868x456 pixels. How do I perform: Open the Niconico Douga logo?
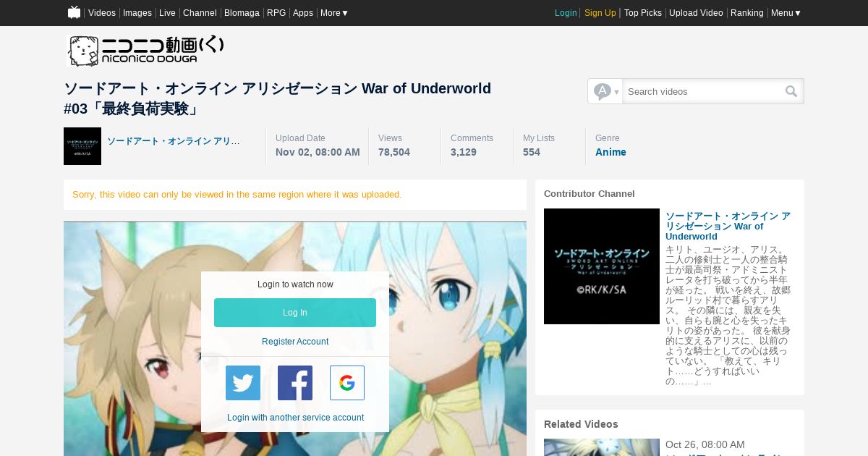click(145, 51)
